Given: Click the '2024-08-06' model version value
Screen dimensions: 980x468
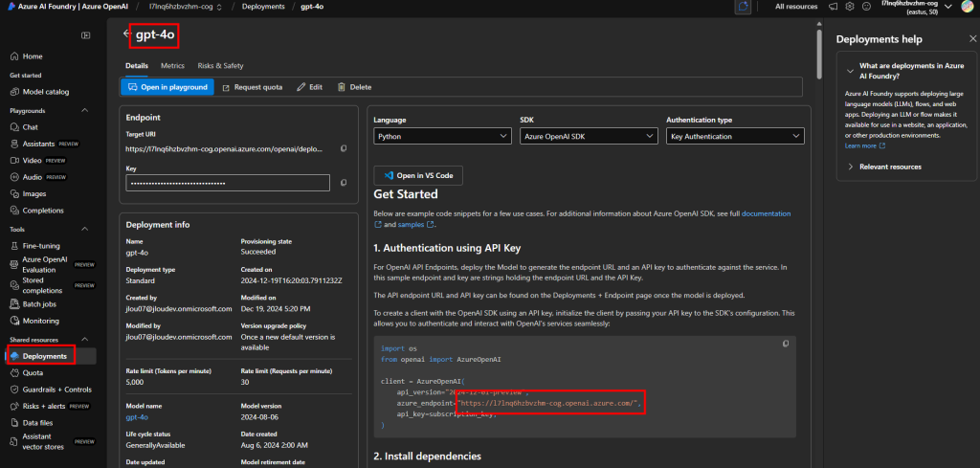Looking at the screenshot, I should pyautogui.click(x=261, y=417).
